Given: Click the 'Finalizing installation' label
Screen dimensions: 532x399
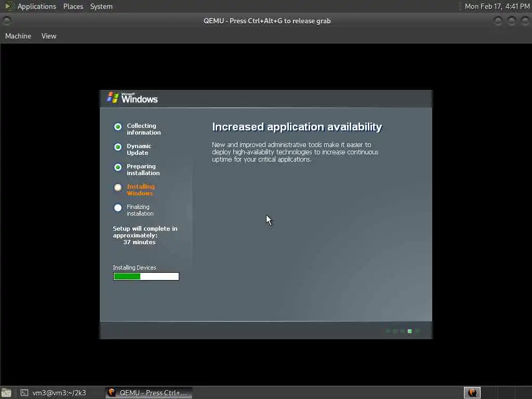Looking at the screenshot, I should 140,210.
